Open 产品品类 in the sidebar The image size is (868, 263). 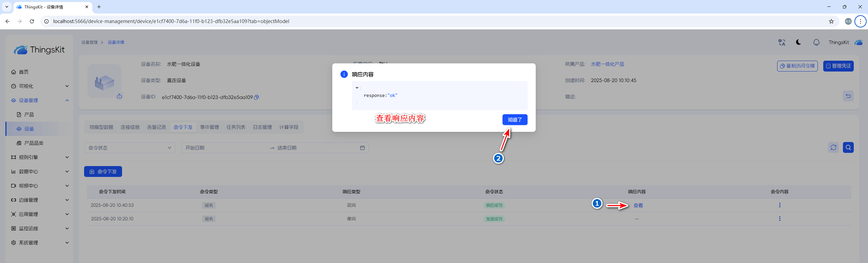[x=34, y=143]
